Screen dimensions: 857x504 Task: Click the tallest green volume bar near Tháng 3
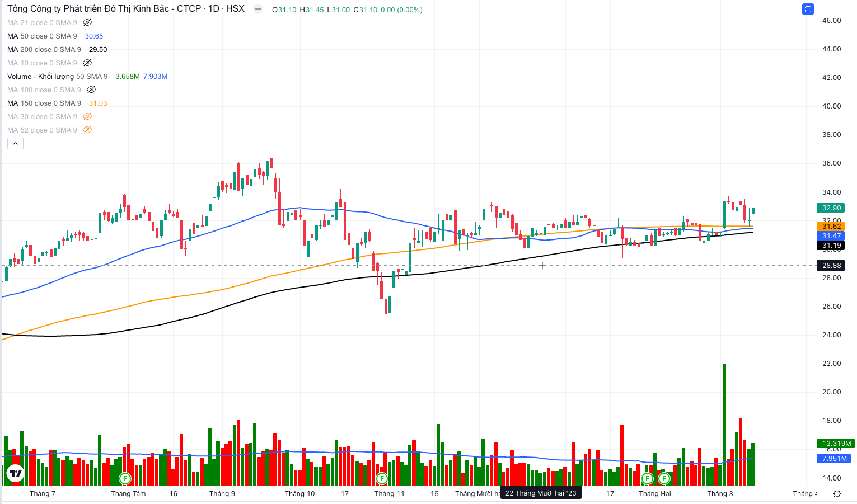724,425
